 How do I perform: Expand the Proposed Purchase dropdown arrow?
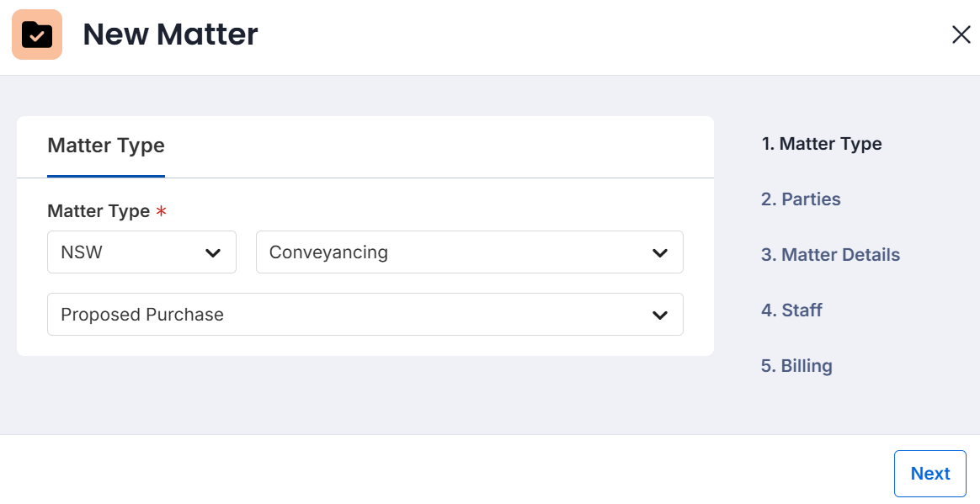pyautogui.click(x=660, y=315)
